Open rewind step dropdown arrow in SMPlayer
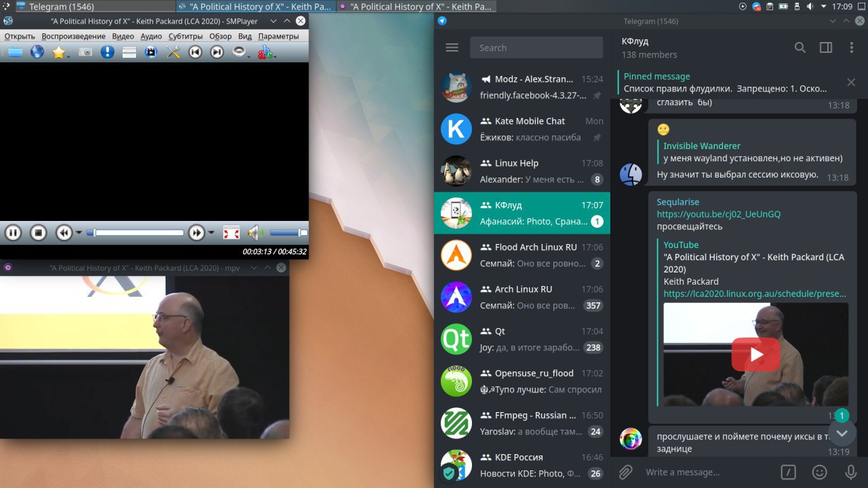Screen dimensions: 868x488 pos(79,233)
